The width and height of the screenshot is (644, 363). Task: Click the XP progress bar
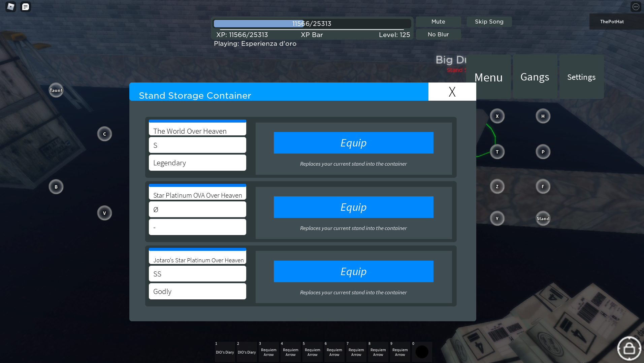coord(312,24)
